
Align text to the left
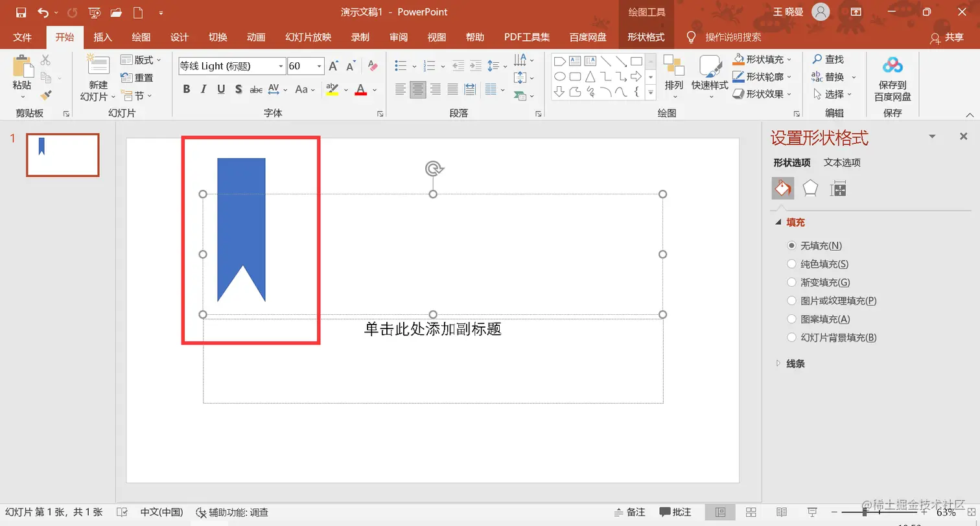click(x=401, y=89)
